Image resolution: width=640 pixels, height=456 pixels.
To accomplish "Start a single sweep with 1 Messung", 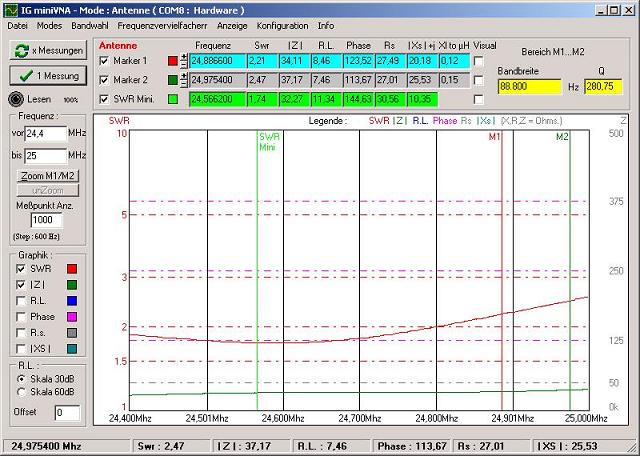I will pos(47,75).
